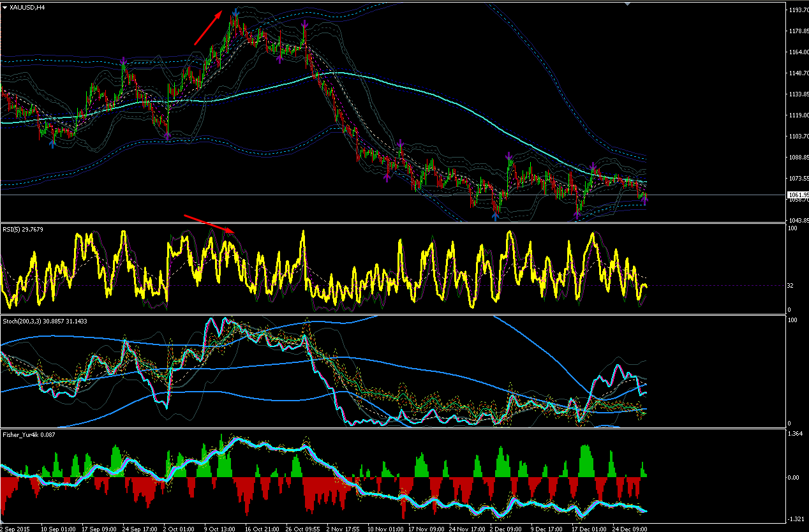This screenshot has width=809, height=532.
Task: Click the 1073.55 price scale value
Action: pyautogui.click(x=798, y=179)
